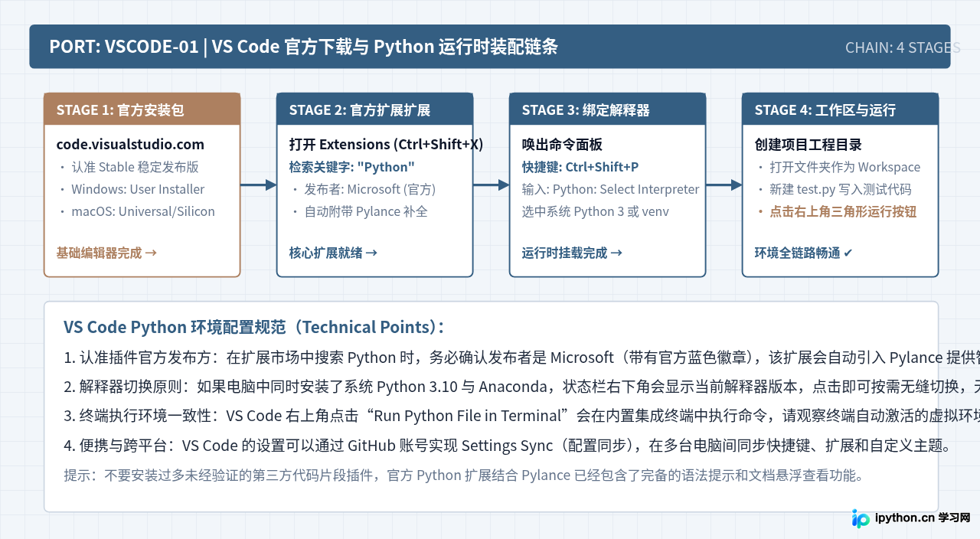Image resolution: width=980 pixels, height=539 pixels.
Task: Click the 'CHAIN: 4 STAGES' label
Action: (903, 47)
